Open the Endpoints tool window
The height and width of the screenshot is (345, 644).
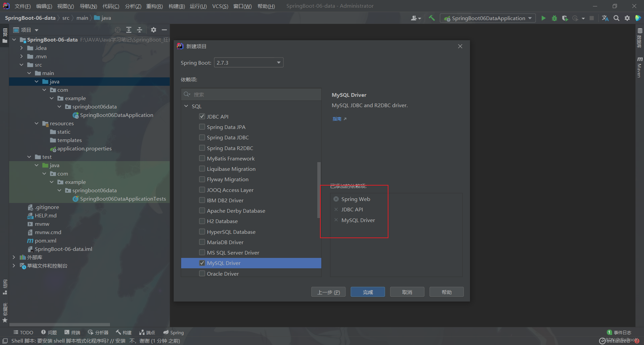[147, 333]
